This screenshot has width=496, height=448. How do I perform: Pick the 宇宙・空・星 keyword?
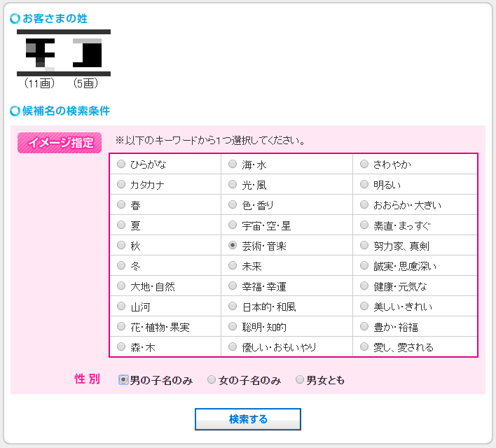[233, 225]
